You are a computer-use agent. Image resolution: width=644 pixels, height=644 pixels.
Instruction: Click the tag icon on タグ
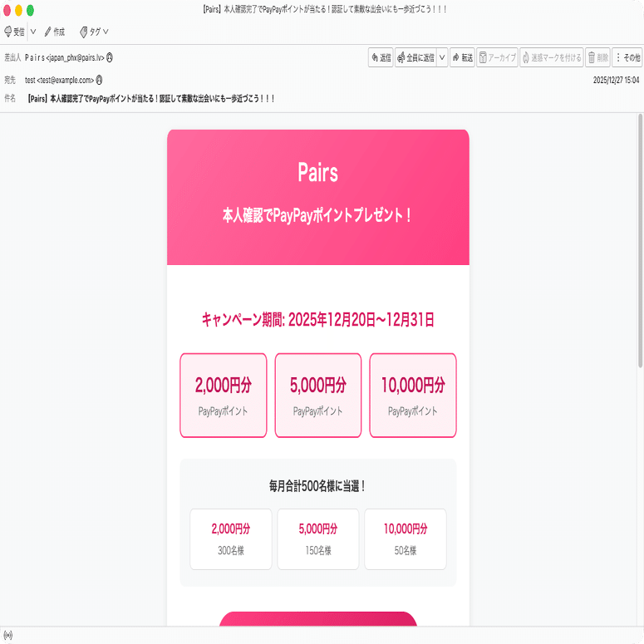click(83, 32)
